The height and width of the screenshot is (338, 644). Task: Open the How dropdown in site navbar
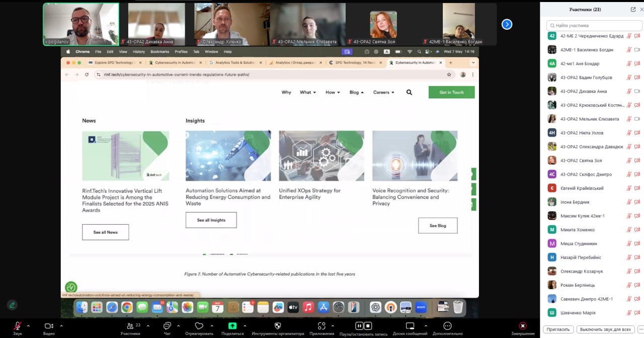tap(333, 92)
